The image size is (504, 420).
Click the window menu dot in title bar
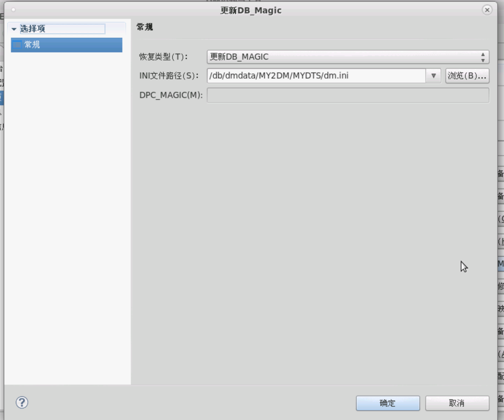click(x=13, y=10)
